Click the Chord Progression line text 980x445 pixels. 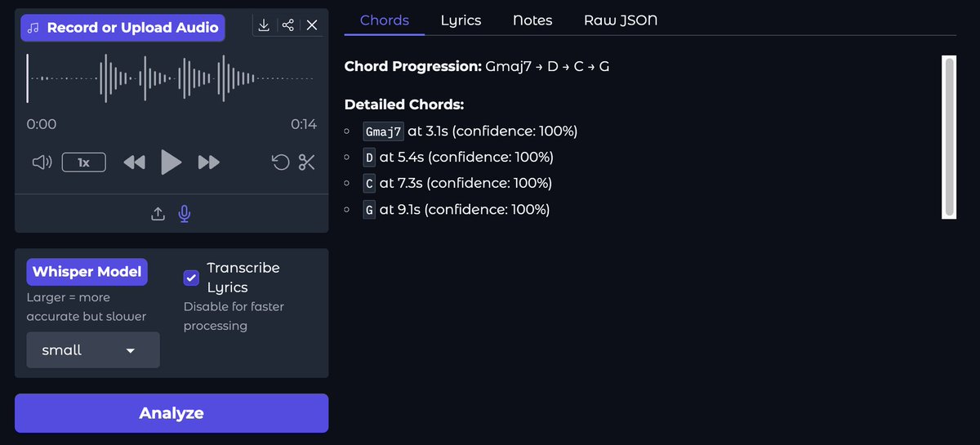[477, 66]
